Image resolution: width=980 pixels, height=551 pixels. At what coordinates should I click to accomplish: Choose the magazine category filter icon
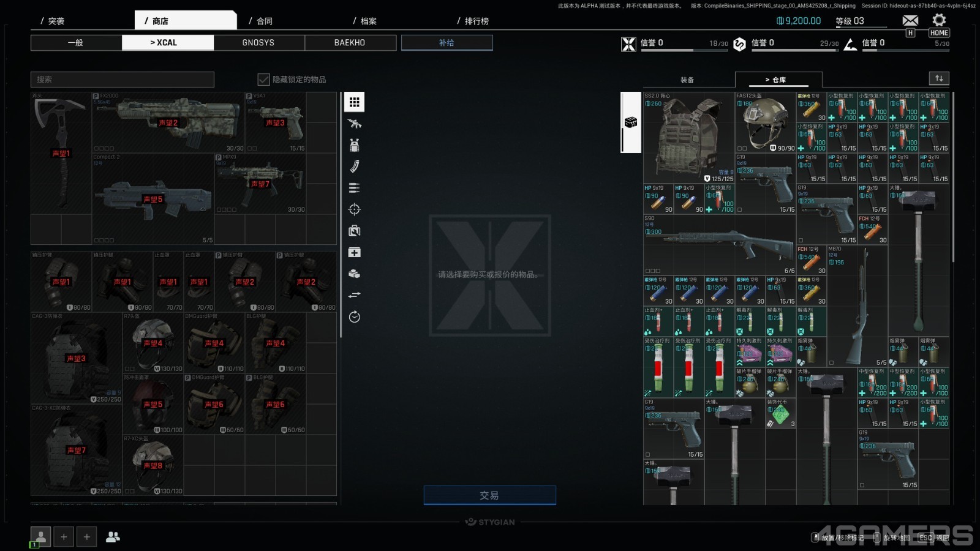(x=354, y=167)
